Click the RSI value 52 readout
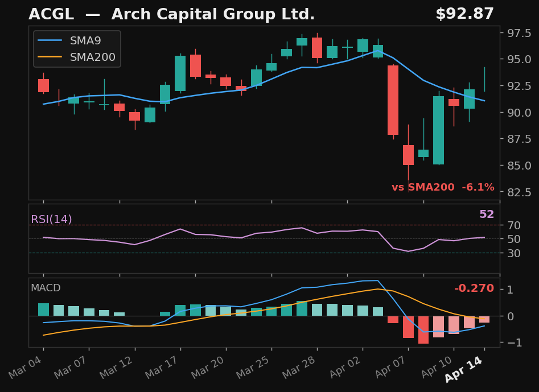The height and width of the screenshot is (392, 539). tap(487, 214)
